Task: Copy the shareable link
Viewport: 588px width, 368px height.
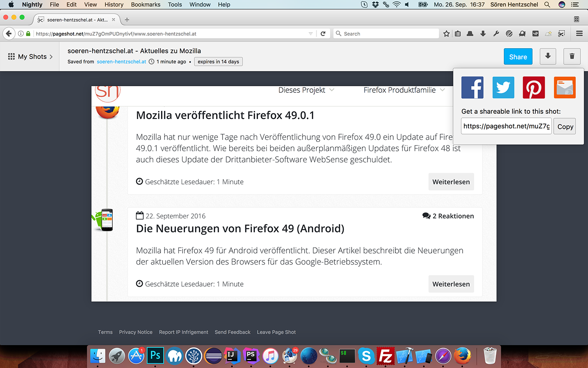Action: [565, 126]
